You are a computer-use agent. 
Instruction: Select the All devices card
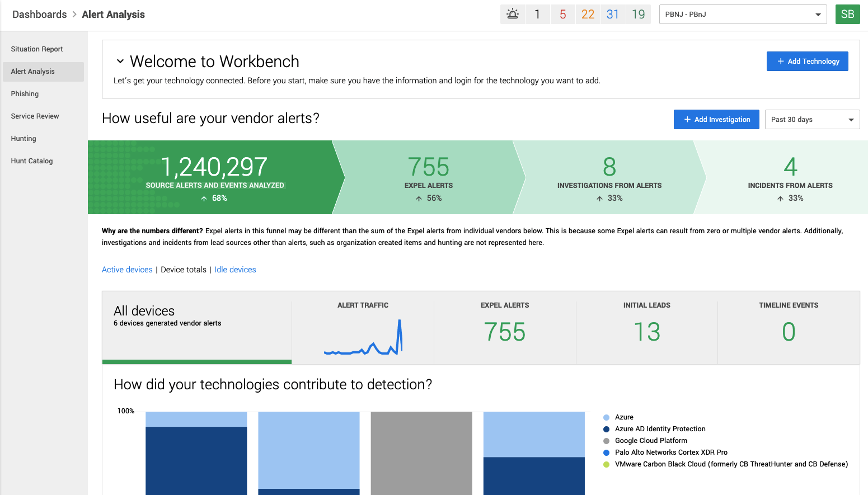click(x=197, y=328)
